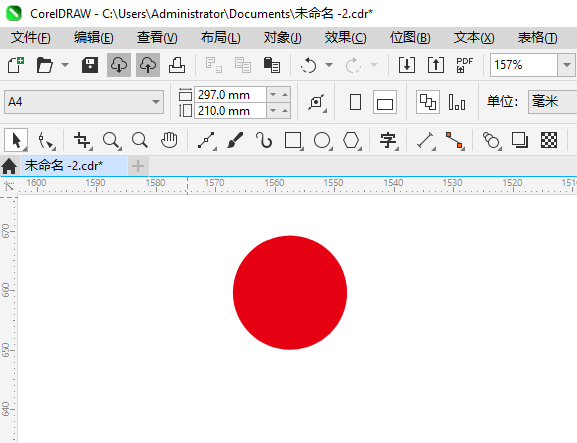
Task: Select the Drop Shadow tool
Action: coord(520,140)
